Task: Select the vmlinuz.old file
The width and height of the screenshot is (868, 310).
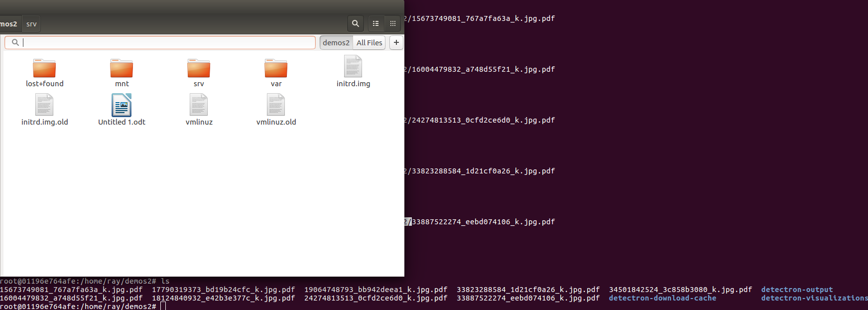Action: (x=276, y=110)
